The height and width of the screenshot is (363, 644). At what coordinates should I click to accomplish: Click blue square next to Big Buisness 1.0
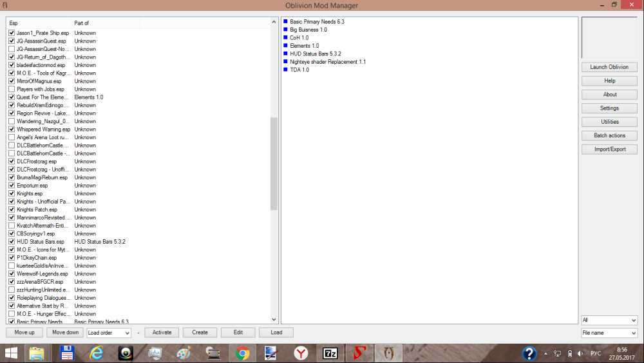285,30
